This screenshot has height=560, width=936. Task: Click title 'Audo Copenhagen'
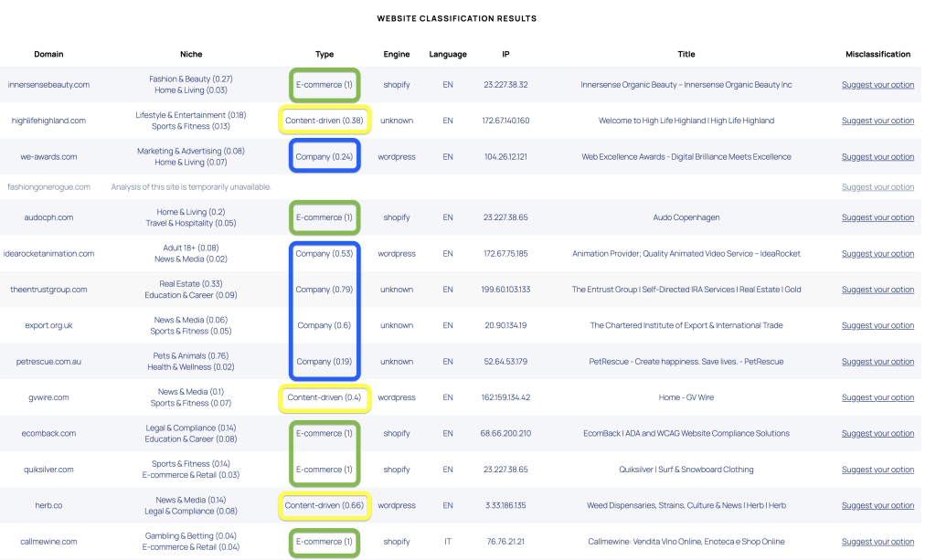click(x=686, y=217)
